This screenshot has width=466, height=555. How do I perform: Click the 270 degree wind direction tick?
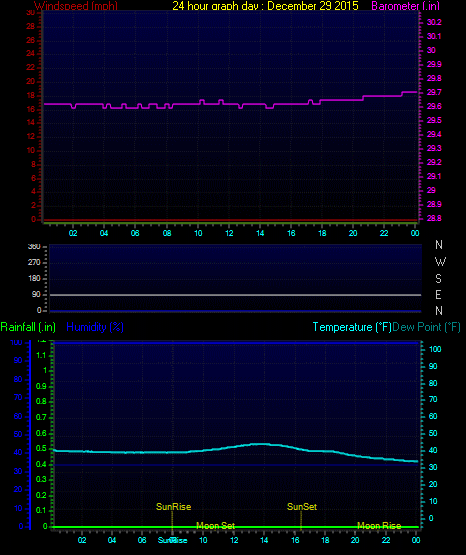(34, 263)
